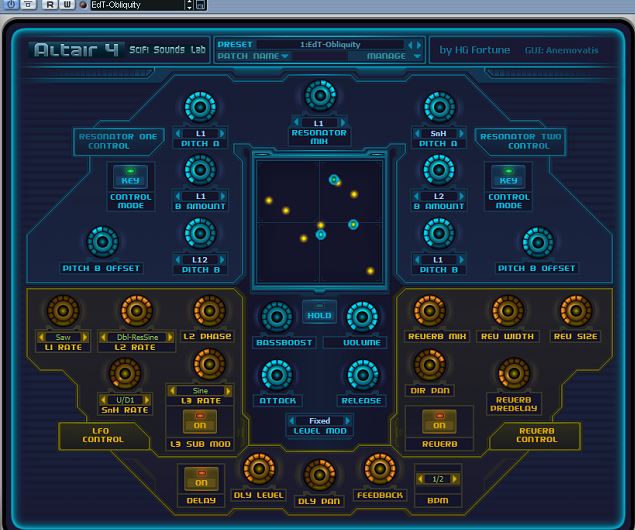This screenshot has width=635, height=530.
Task: Click the Resonator Two Pitch B knob
Action: tap(439, 233)
